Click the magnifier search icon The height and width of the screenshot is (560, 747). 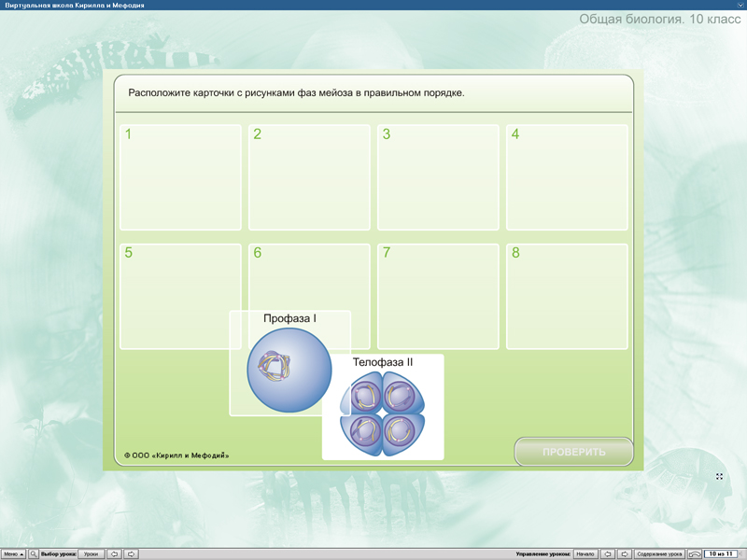[x=34, y=553]
